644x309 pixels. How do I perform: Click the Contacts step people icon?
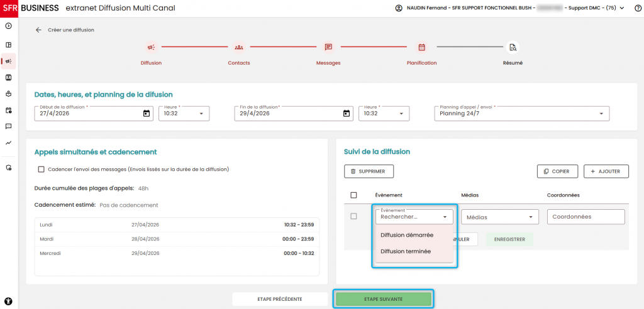click(239, 47)
